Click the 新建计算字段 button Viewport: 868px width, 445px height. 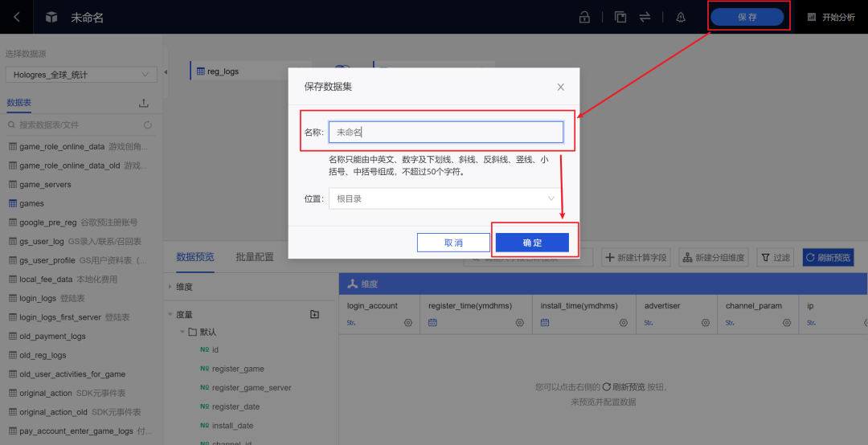(x=636, y=257)
